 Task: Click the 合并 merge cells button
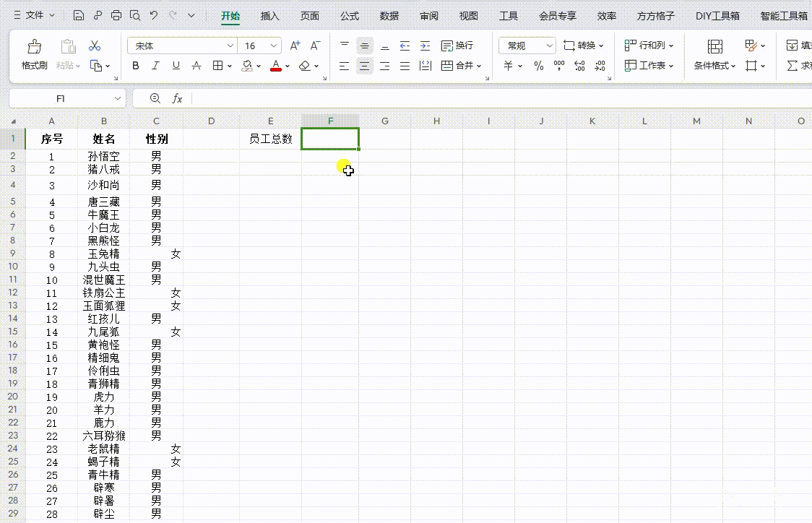461,66
